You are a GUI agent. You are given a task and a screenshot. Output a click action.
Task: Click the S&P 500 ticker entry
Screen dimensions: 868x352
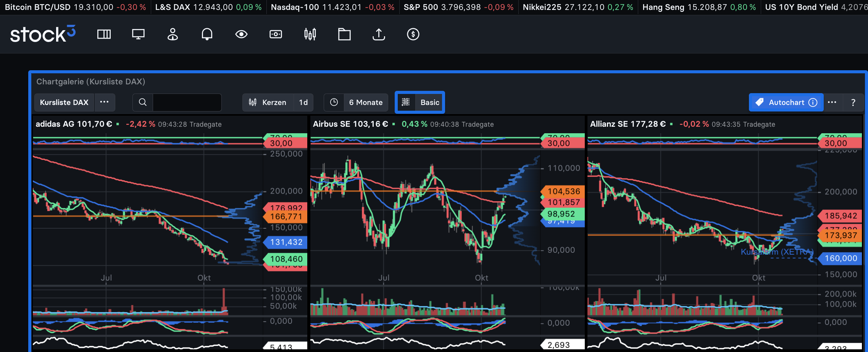coord(458,7)
